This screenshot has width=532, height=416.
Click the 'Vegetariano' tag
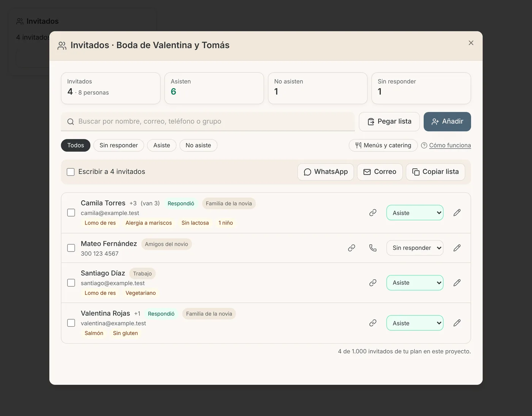(x=141, y=293)
